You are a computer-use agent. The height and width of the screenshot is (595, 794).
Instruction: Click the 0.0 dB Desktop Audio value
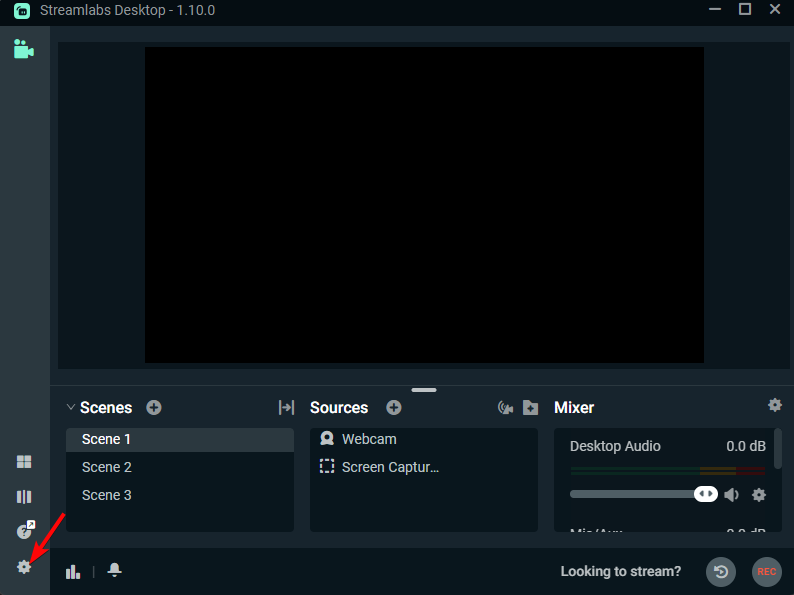tap(746, 446)
